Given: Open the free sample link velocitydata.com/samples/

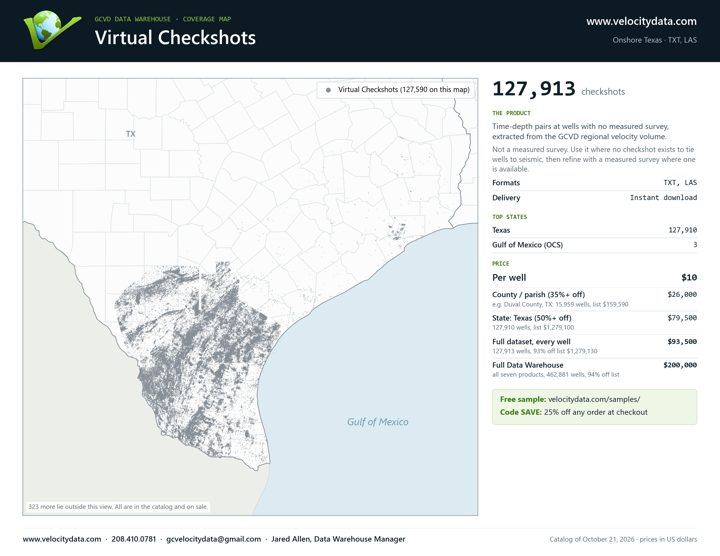Looking at the screenshot, I should point(594,399).
